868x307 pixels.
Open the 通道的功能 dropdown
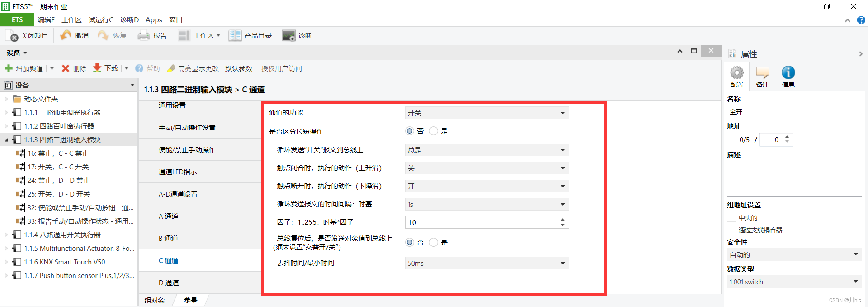486,113
